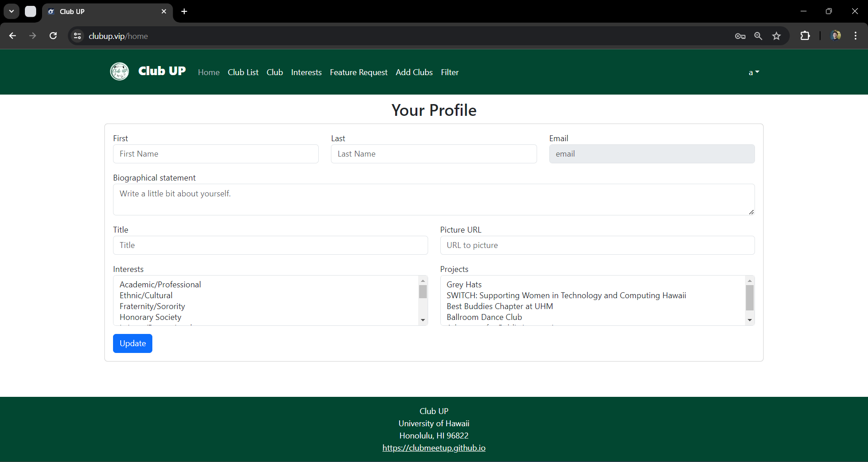Image resolution: width=868 pixels, height=462 pixels.
Task: Click the browser profile avatar icon
Action: pyautogui.click(x=836, y=36)
